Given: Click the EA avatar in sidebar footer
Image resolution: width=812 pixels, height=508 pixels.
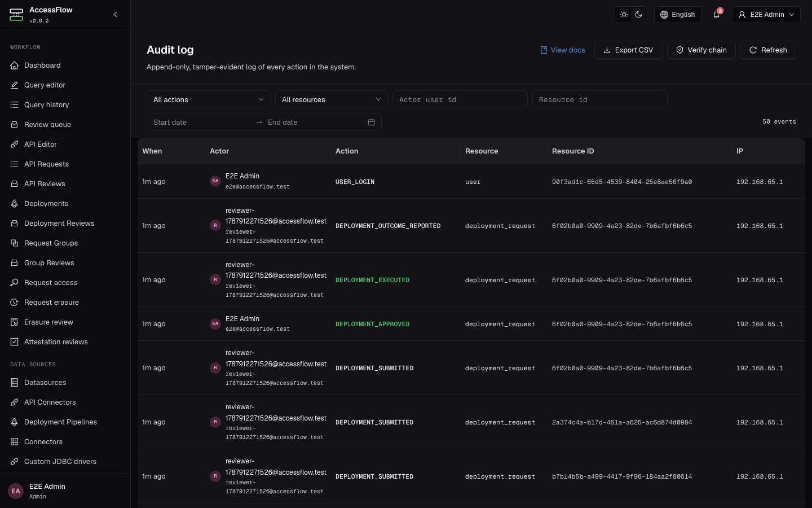Looking at the screenshot, I should (16, 491).
